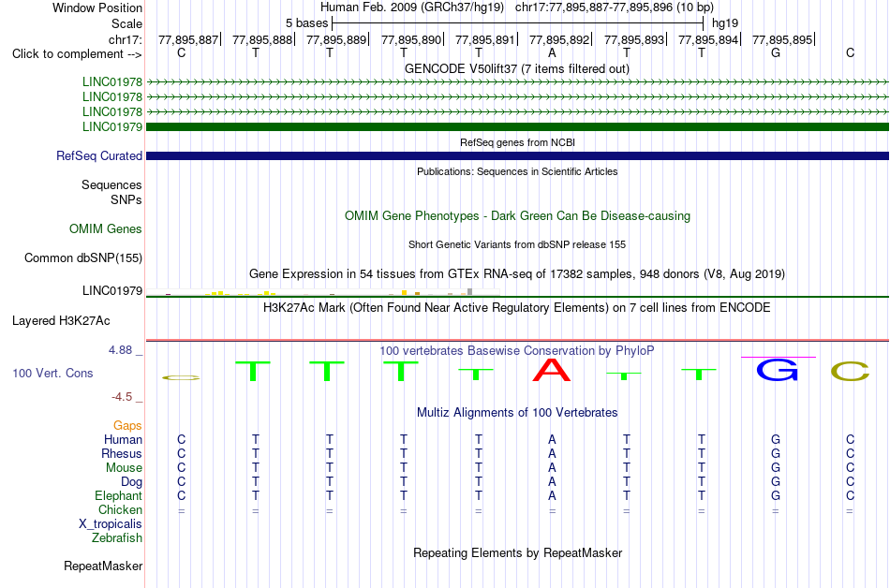Click the Common dbSNP(155) label
This screenshot has width=890, height=588.
tap(83, 258)
